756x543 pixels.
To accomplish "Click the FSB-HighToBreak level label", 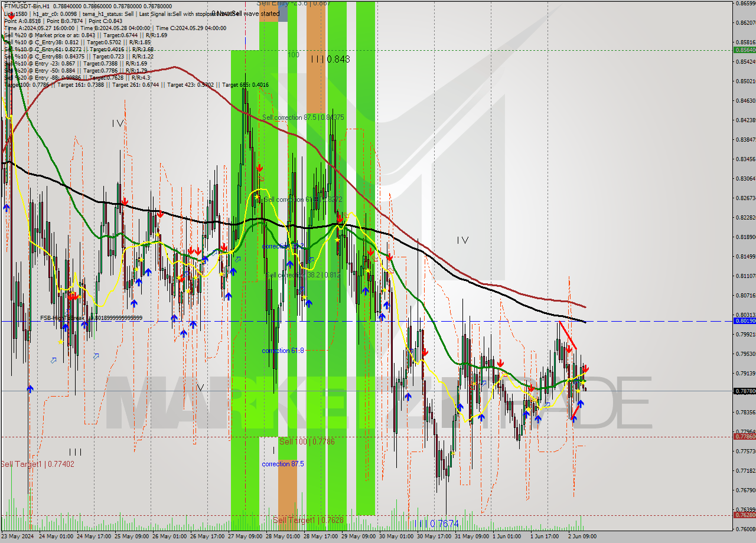I will click(x=91, y=318).
